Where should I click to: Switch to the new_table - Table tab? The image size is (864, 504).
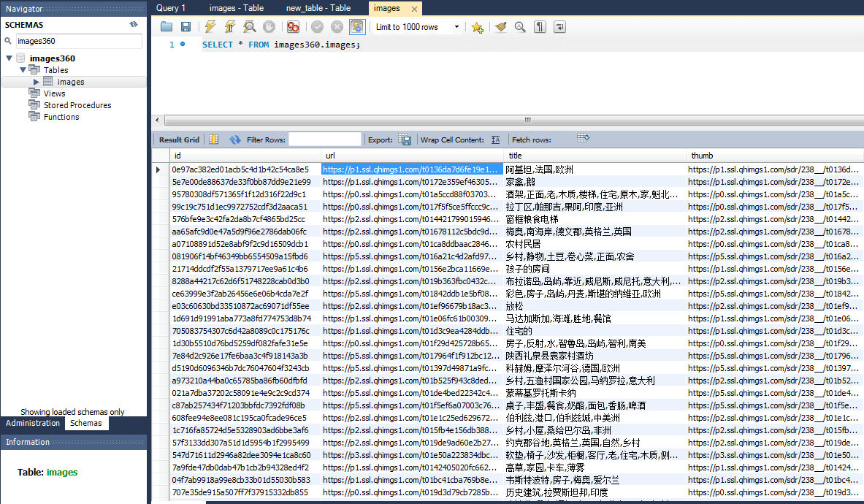coord(318,8)
